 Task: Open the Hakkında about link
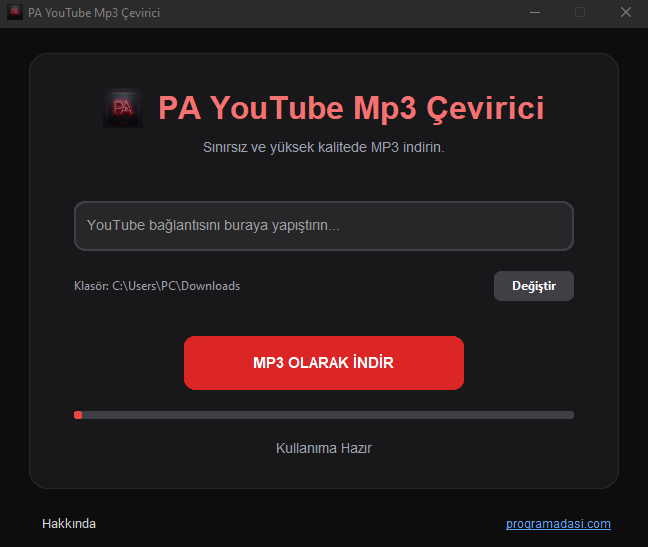(x=69, y=523)
